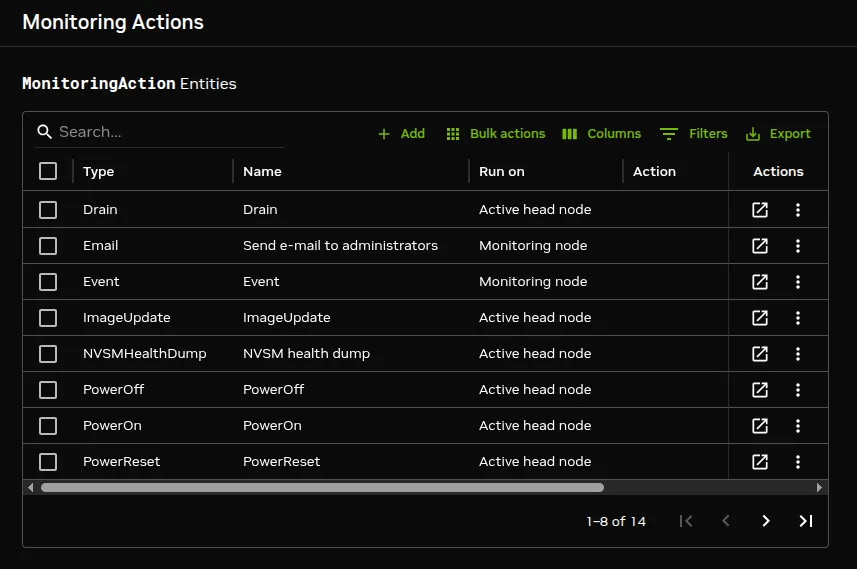
Task: Click the horizontal scrollbar thumb
Action: tap(322, 488)
